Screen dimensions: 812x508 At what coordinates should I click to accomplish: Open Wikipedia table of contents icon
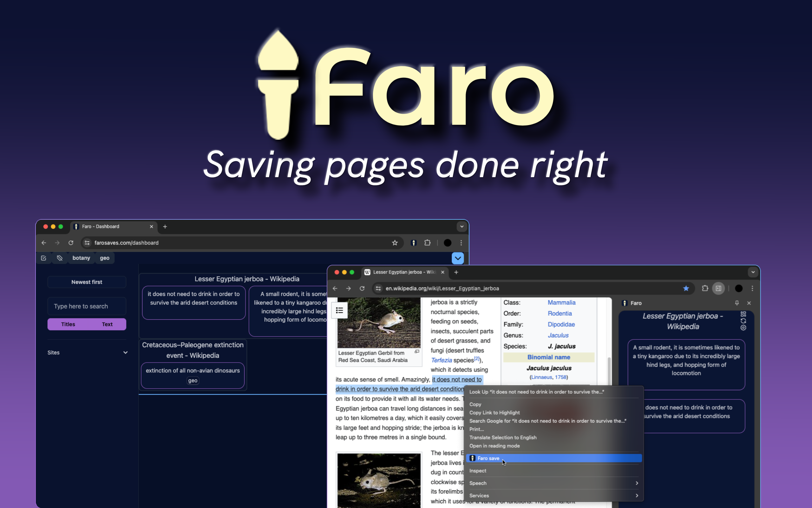coord(340,310)
